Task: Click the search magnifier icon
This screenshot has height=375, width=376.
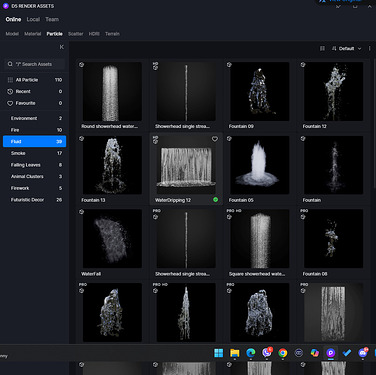Action: 10,64
